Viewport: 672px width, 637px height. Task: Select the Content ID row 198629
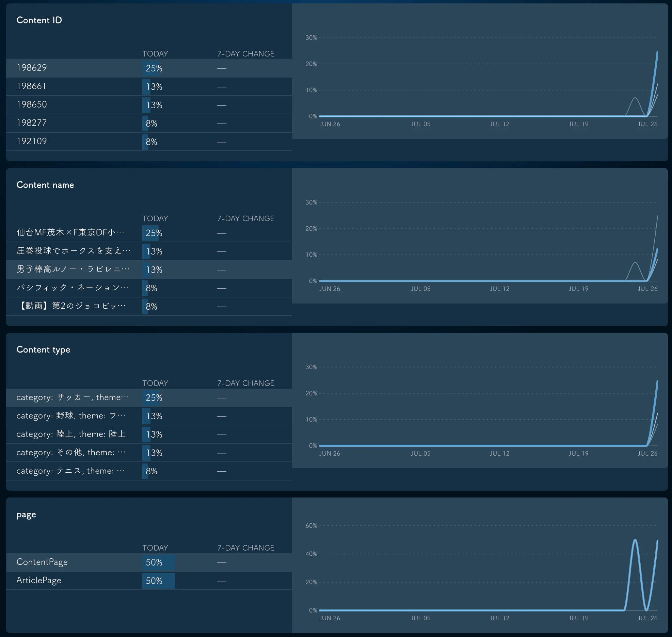point(149,68)
